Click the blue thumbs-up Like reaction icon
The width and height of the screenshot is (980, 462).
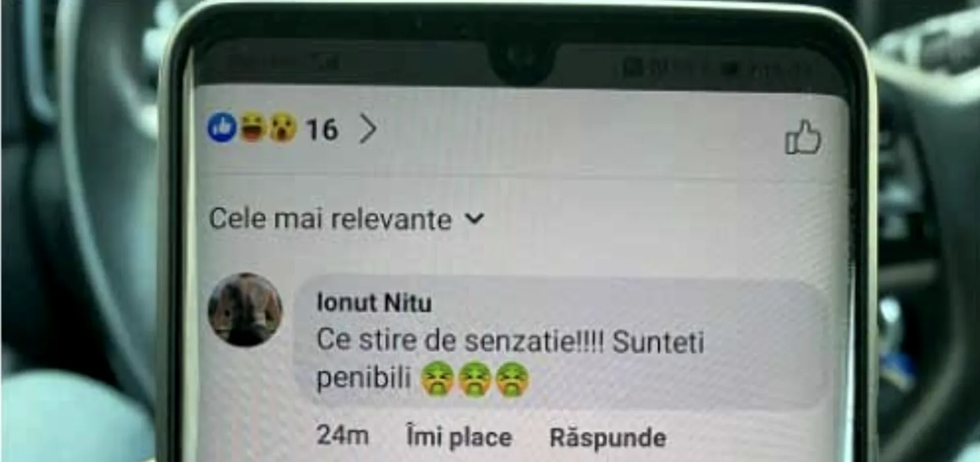point(222,127)
